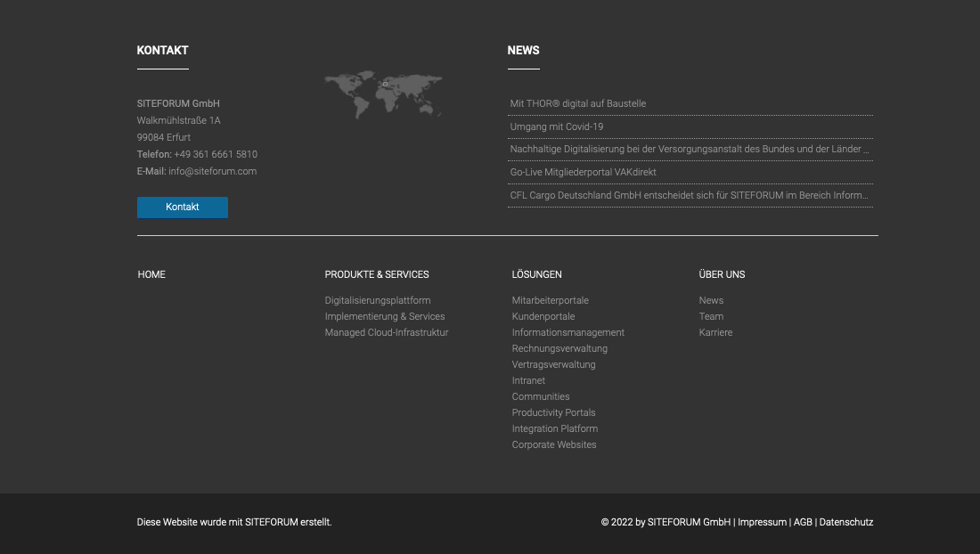Go to HOME in footer menu

(x=151, y=275)
